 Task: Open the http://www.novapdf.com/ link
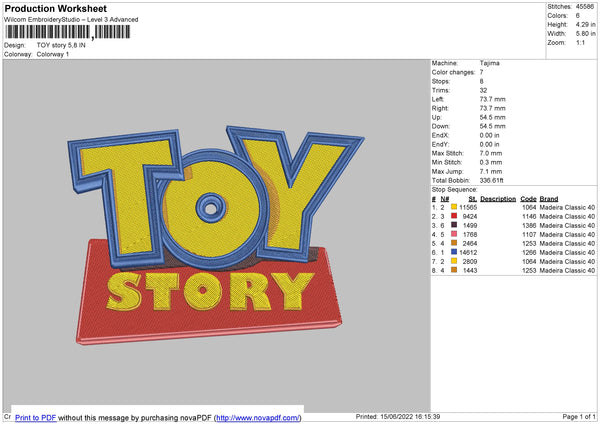[258, 417]
